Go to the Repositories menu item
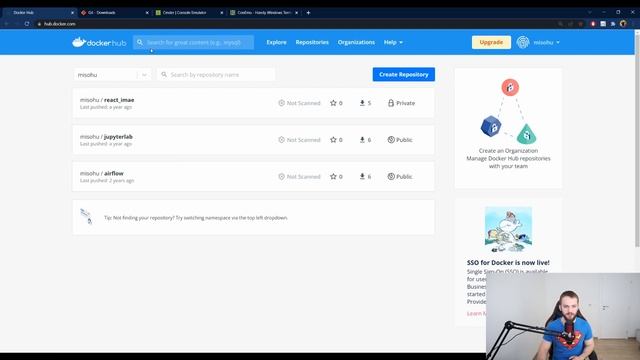The height and width of the screenshot is (360, 640). [312, 42]
